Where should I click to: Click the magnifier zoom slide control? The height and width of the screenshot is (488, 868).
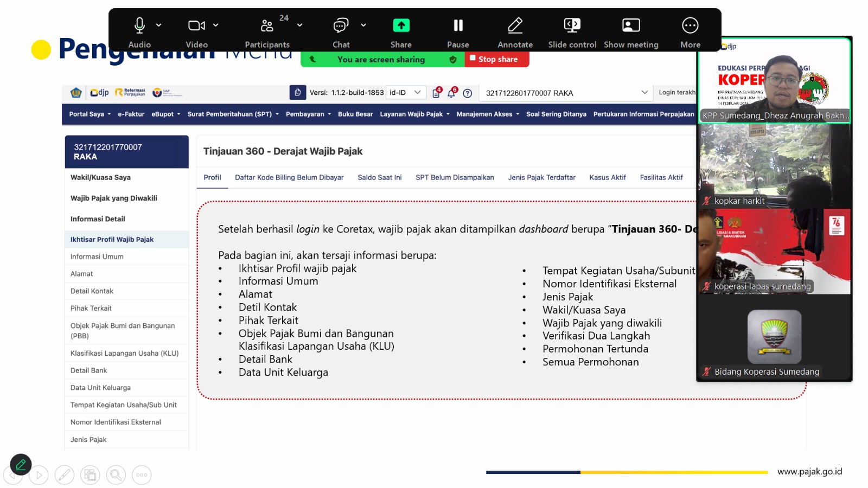point(116,476)
